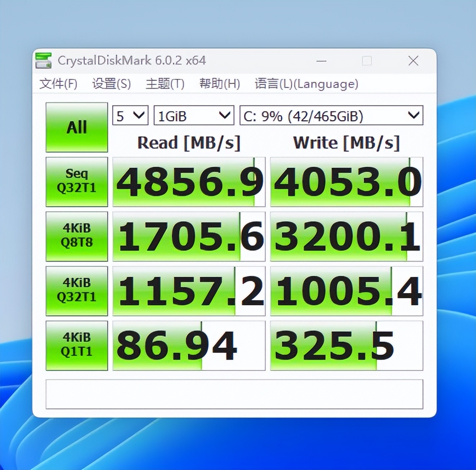Open the 帮助(H) menu
Screen dimensions: 476x470
tap(219, 84)
